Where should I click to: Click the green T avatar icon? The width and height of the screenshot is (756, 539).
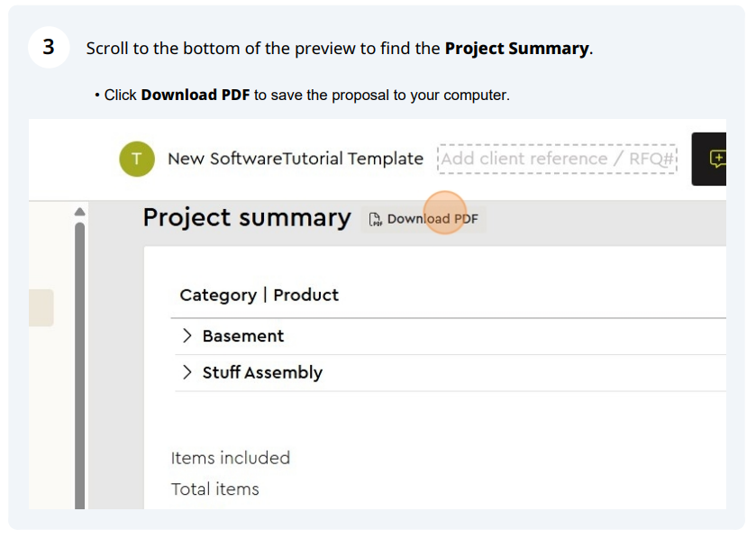click(x=137, y=159)
